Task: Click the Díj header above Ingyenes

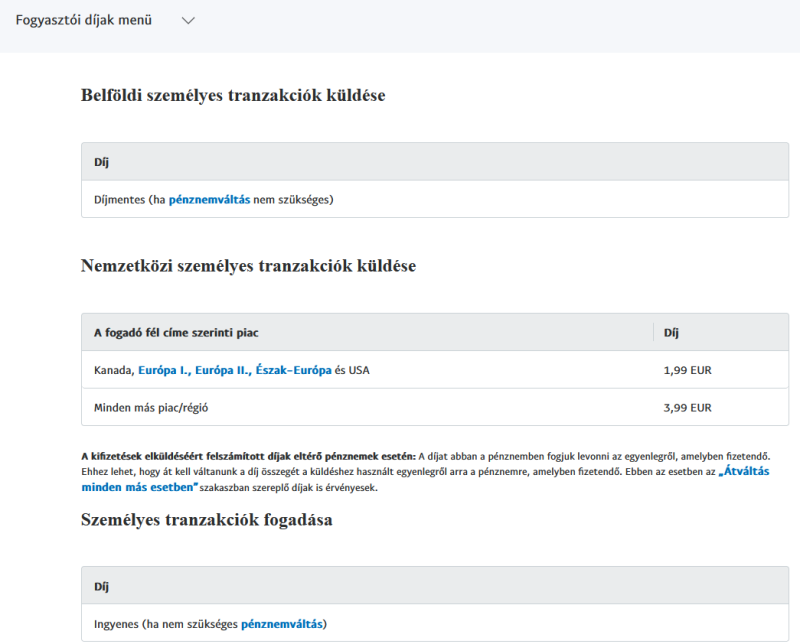Action: pyautogui.click(x=102, y=586)
